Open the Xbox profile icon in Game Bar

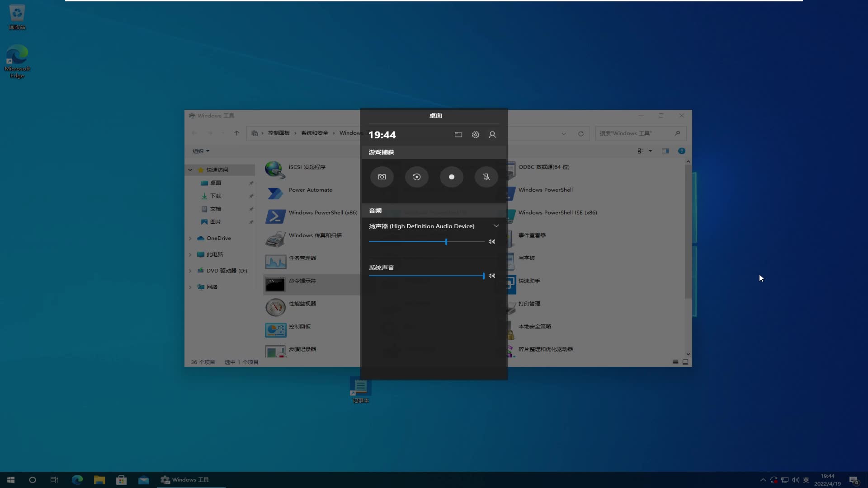click(x=492, y=134)
